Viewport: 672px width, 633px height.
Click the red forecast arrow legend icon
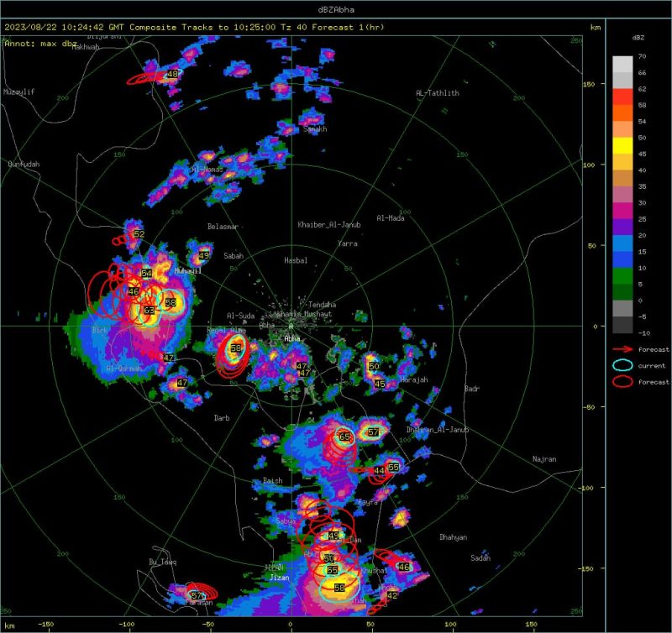pos(622,348)
